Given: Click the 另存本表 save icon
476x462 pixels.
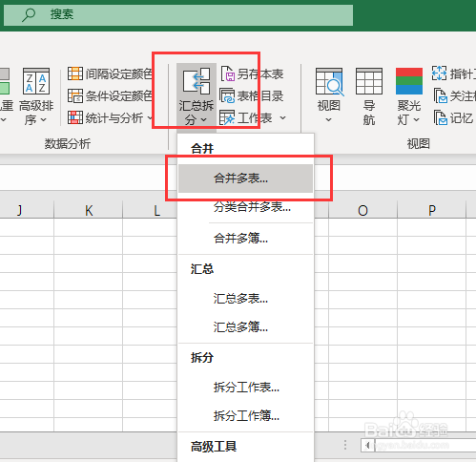Looking at the screenshot, I should tap(228, 73).
